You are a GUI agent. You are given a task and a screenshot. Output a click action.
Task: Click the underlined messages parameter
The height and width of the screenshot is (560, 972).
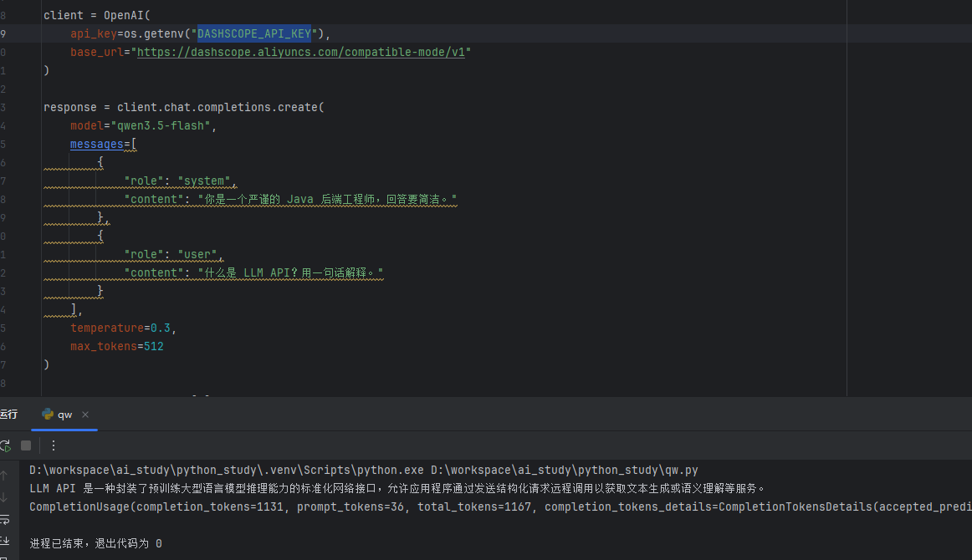point(97,144)
